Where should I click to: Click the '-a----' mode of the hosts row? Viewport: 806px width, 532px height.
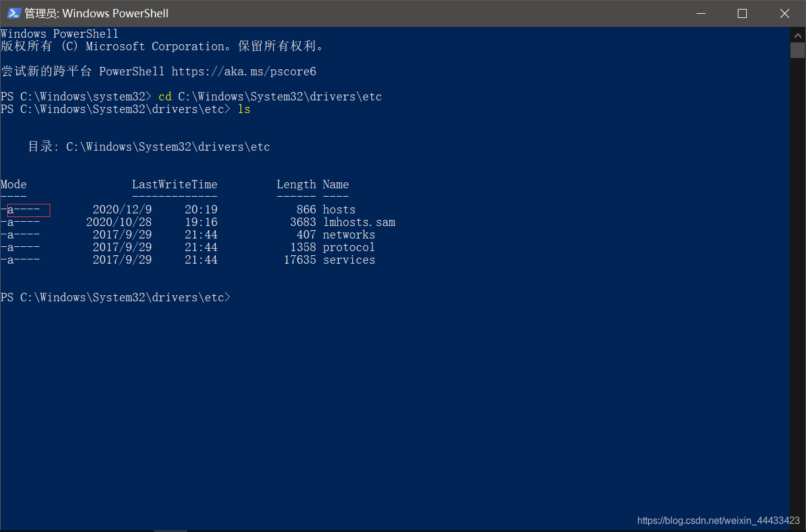[x=20, y=210]
